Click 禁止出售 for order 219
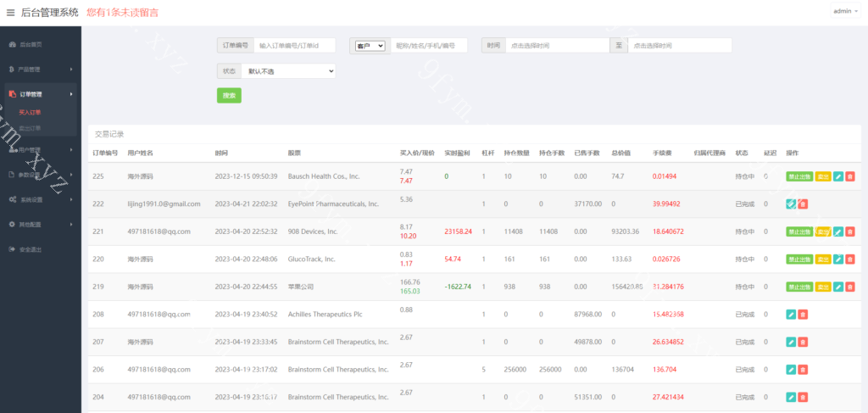This screenshot has width=868, height=413. (799, 287)
